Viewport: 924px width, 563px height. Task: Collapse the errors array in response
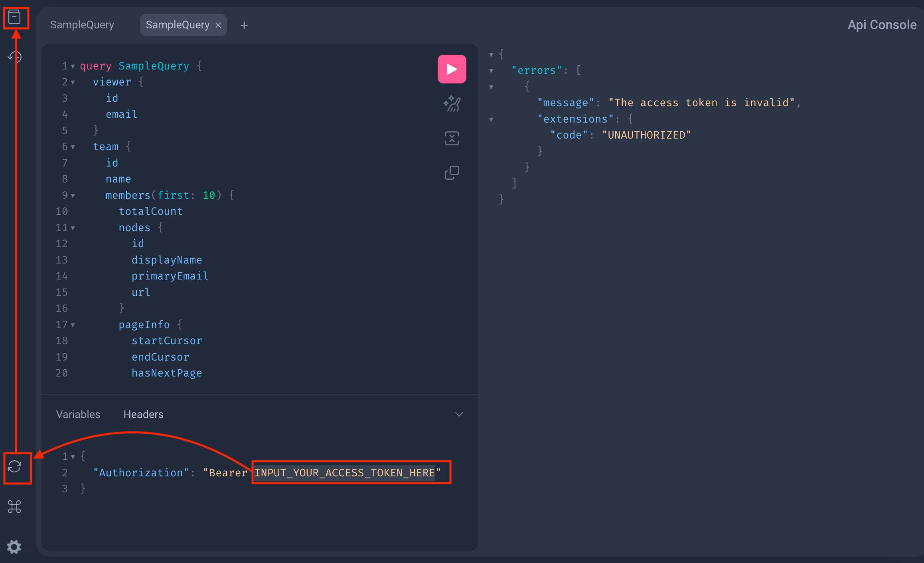[491, 71]
